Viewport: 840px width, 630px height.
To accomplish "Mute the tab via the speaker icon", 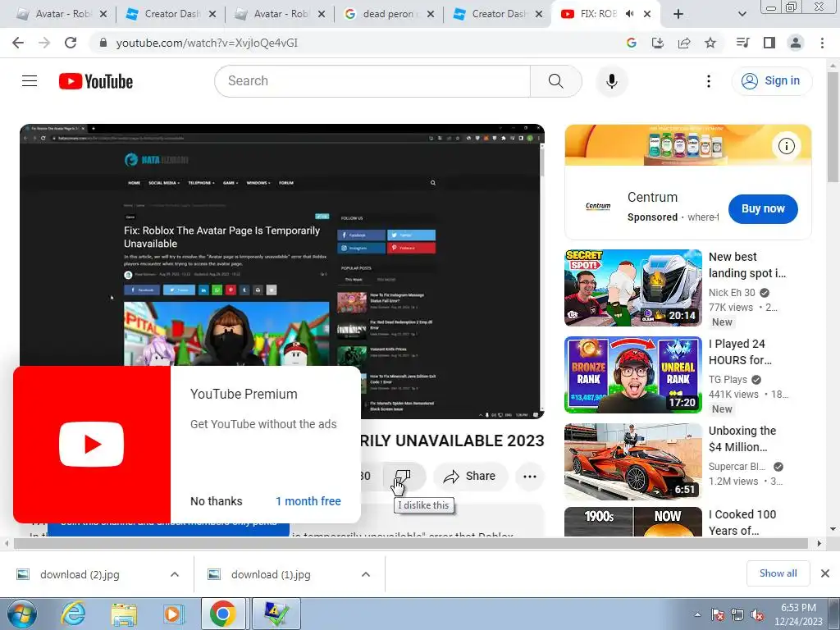I will (x=630, y=14).
